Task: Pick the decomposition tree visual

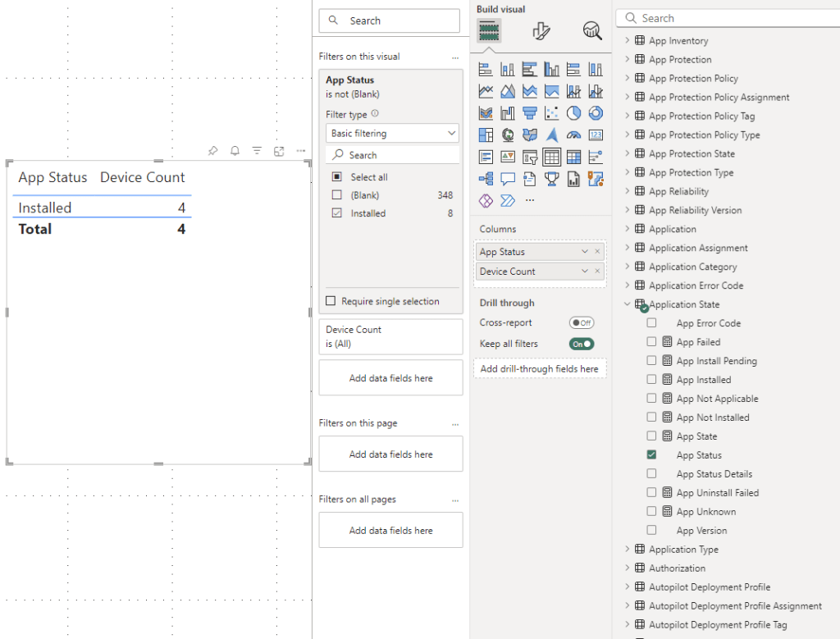Action: [x=486, y=179]
